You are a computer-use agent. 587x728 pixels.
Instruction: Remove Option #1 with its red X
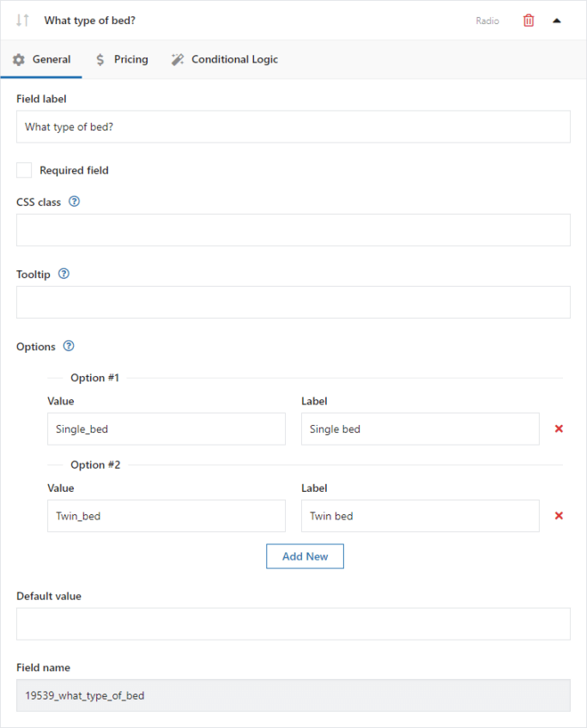559,428
